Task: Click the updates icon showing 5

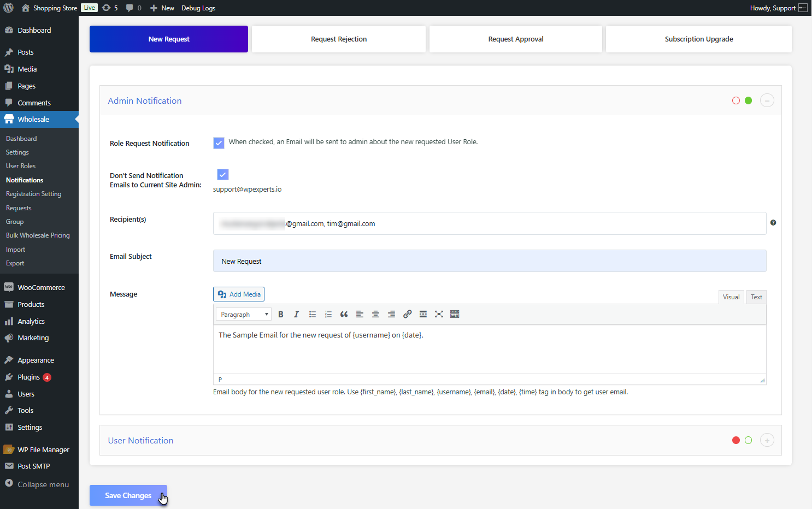Action: click(110, 8)
